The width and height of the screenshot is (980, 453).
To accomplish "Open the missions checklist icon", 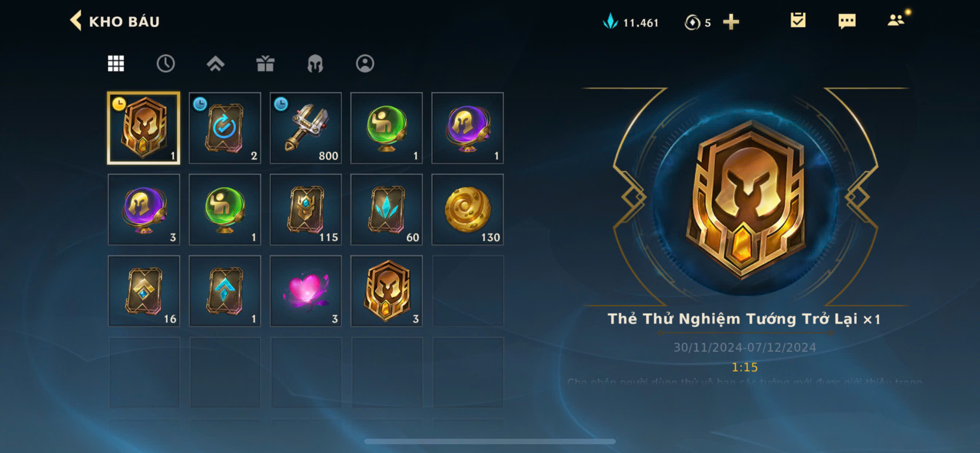I will pyautogui.click(x=798, y=20).
